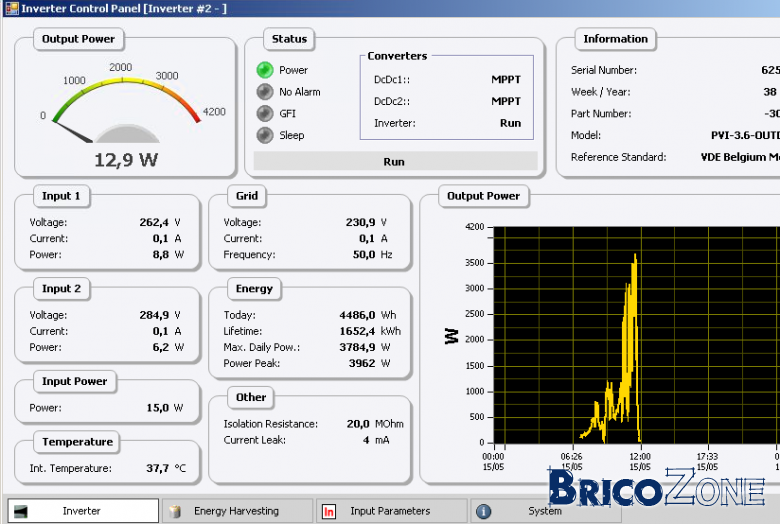Open the System tab
Screen dimensions: 780x524
545,511
